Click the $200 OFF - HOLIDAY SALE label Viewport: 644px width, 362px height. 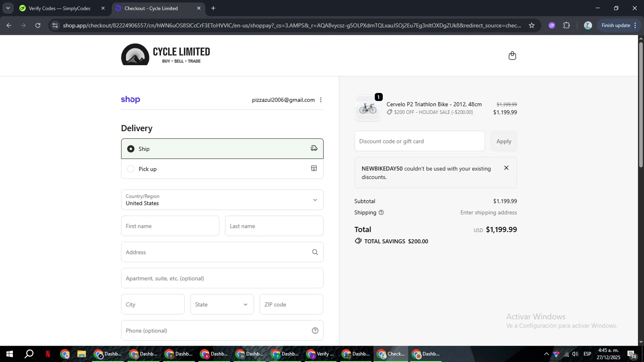pos(433,112)
